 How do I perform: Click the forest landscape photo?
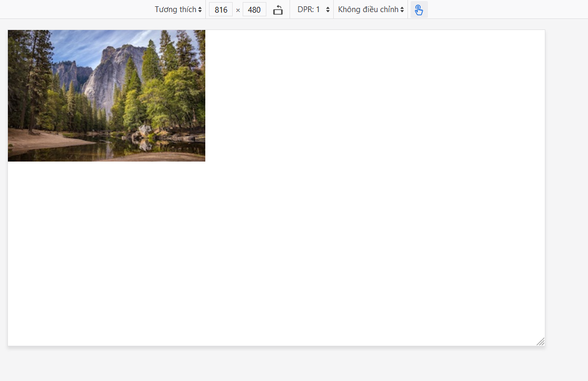tap(106, 95)
